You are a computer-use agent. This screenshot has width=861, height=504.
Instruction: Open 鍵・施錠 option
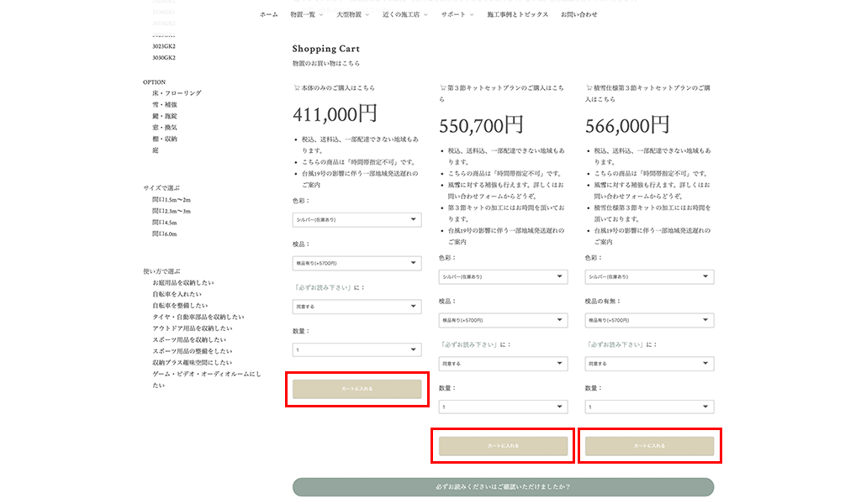[165, 116]
